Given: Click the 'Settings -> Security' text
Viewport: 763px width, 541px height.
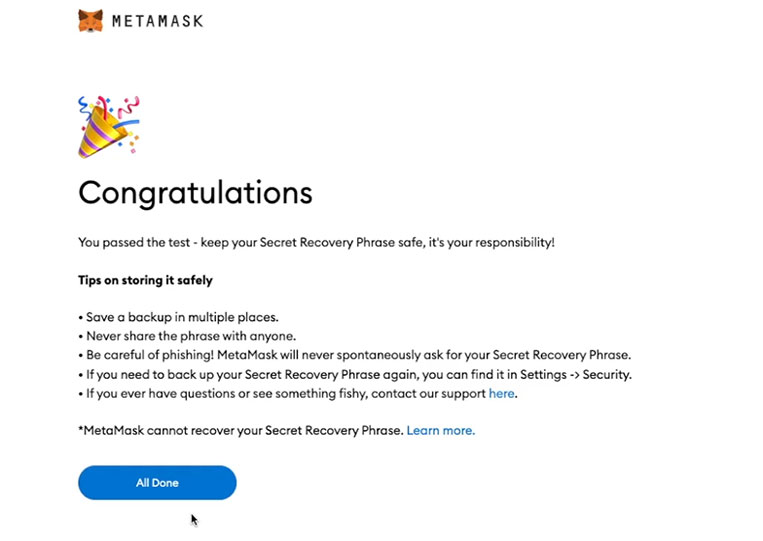Looking at the screenshot, I should tap(576, 375).
